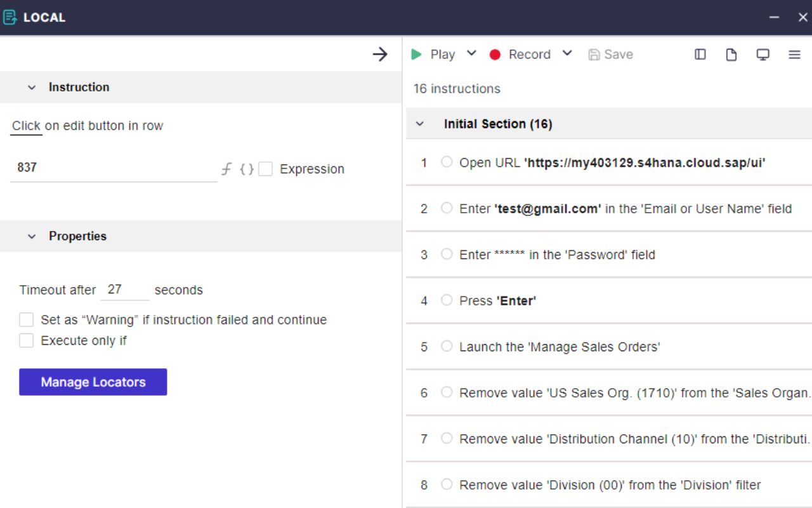Click the curly braces parameter icon
Image resolution: width=812 pixels, height=508 pixels.
pyautogui.click(x=246, y=168)
